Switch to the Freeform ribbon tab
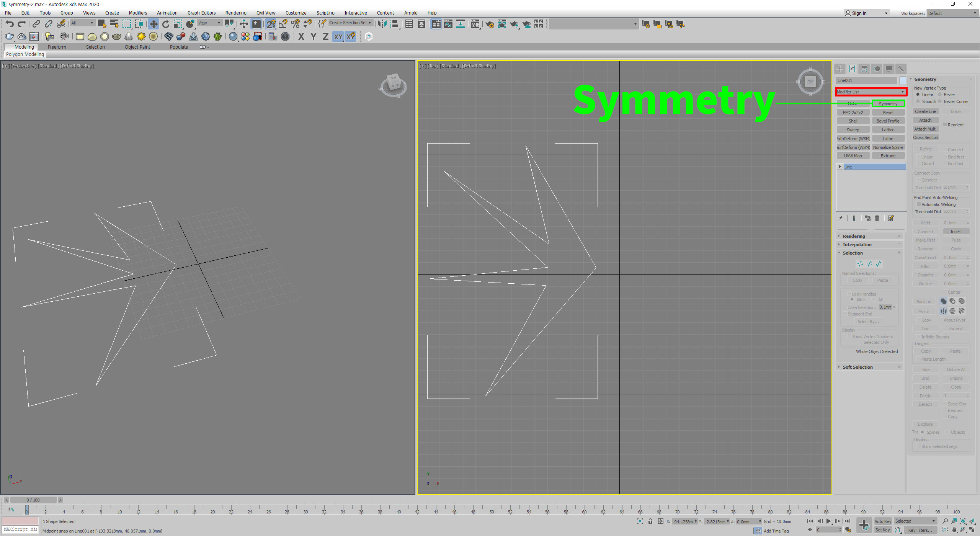 (57, 47)
